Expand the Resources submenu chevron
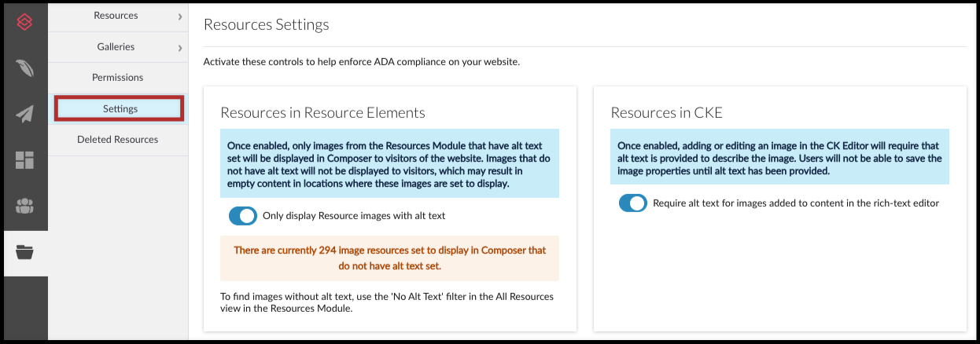The width and height of the screenshot is (980, 344). coord(180,16)
